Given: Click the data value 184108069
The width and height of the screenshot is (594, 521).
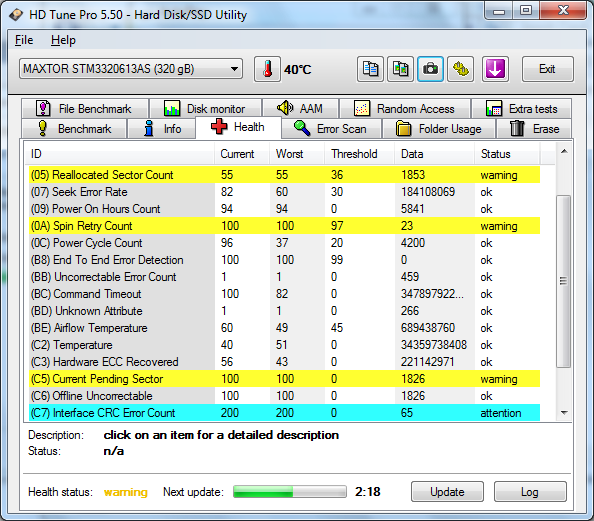Looking at the screenshot, I should point(428,192).
